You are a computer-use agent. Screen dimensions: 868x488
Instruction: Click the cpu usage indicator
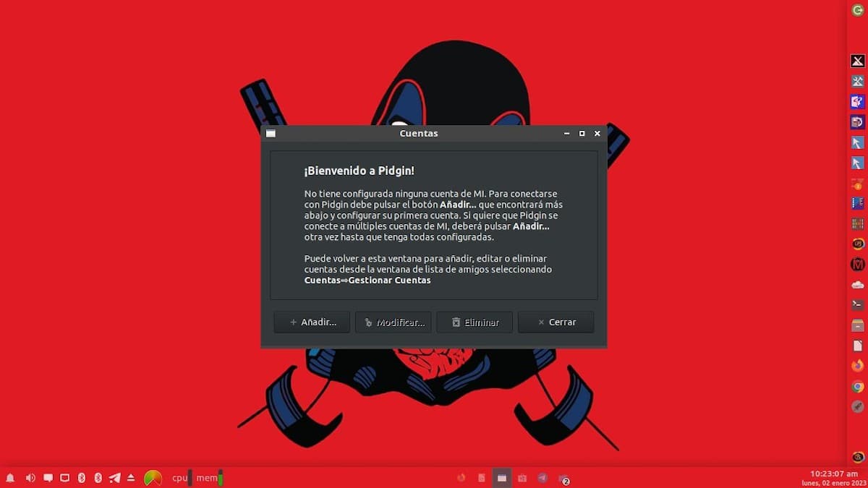[x=182, y=478]
